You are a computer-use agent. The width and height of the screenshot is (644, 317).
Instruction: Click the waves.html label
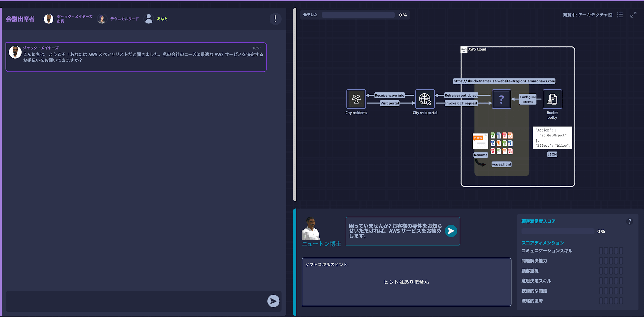click(x=501, y=164)
